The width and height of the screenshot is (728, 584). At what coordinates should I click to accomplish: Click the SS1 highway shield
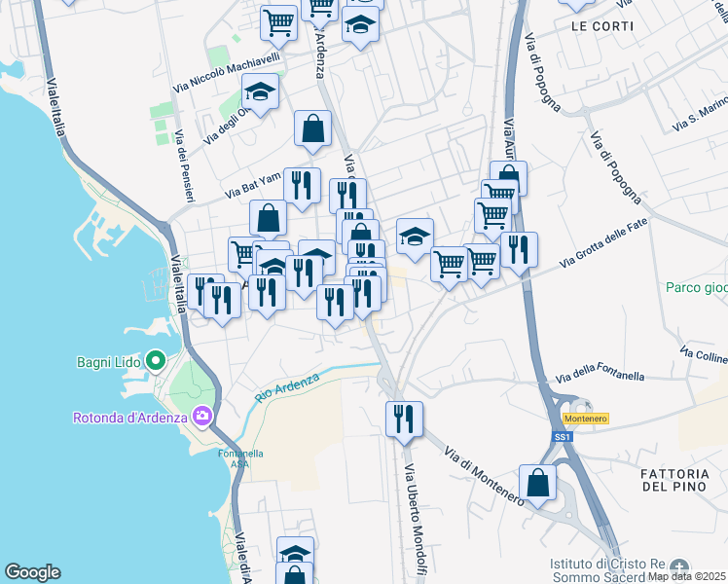pyautogui.click(x=563, y=437)
